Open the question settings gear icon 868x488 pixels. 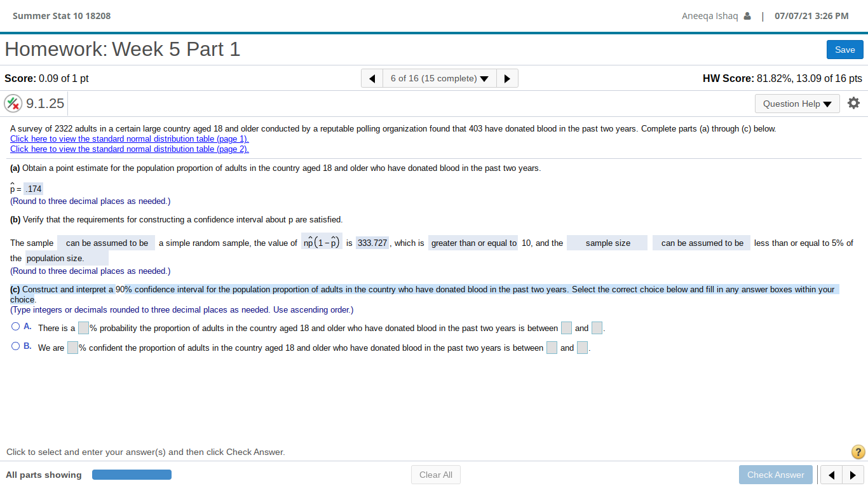coord(853,102)
